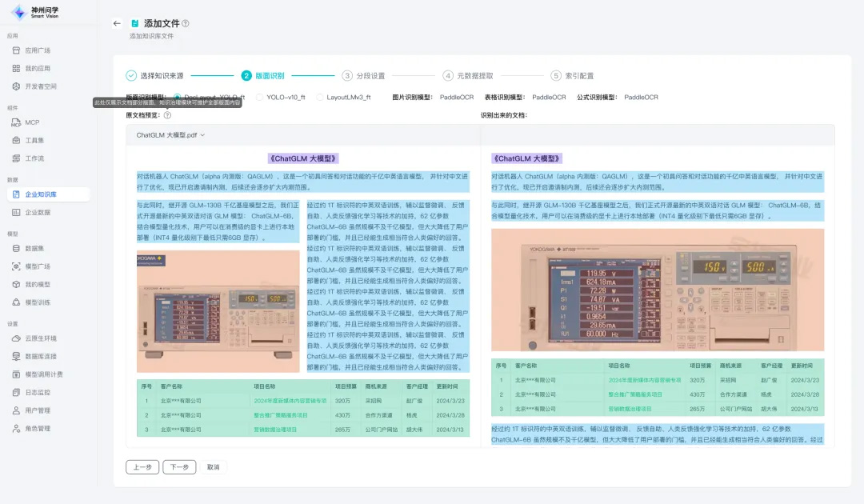The image size is (864, 504).
Task: Open the 工作流 section
Action: coord(34,158)
